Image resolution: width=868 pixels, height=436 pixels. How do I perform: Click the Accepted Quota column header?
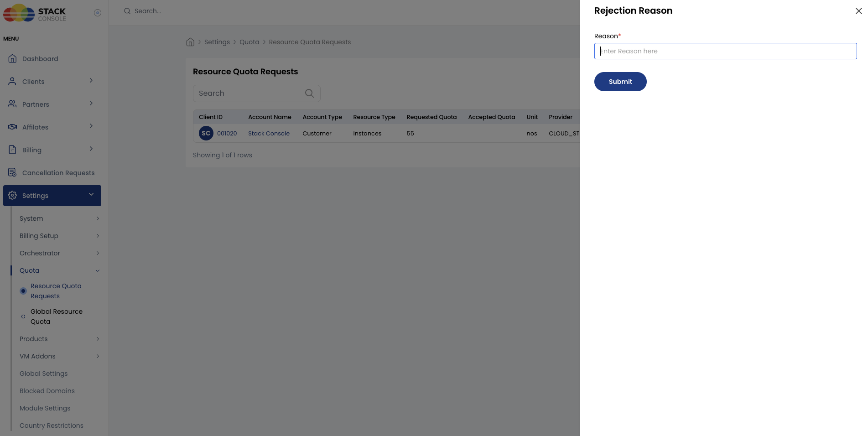tap(491, 117)
